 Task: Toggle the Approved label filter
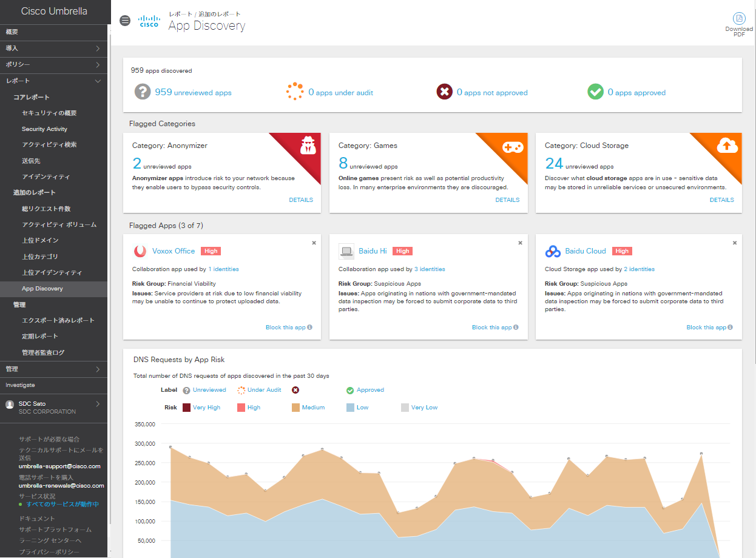[x=365, y=390]
